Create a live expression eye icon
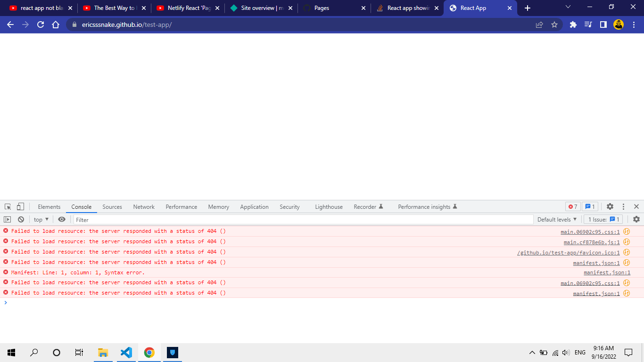Viewport: 644px width, 362px height. coord(62,219)
